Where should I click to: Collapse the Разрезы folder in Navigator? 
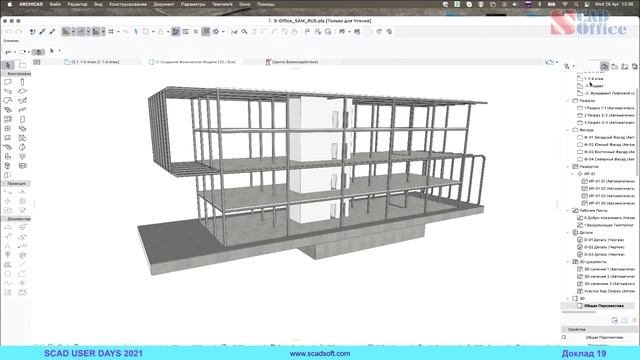[x=568, y=100]
